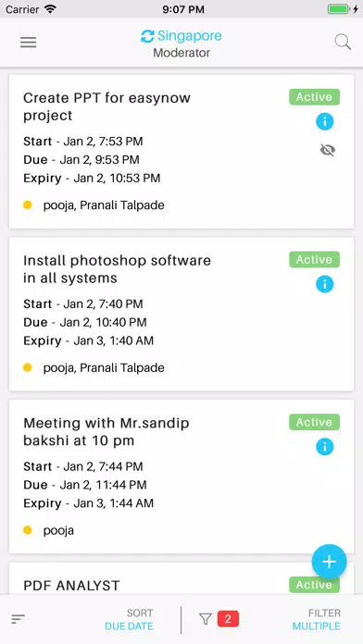Toggle crossed-eye visibility on Create PPT task
Screen dimensions: 363x644
328,150
